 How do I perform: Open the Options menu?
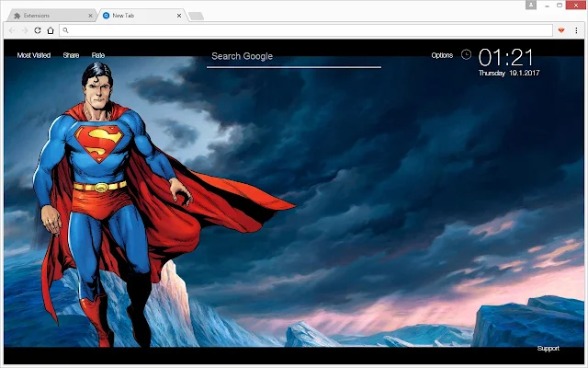click(x=442, y=55)
